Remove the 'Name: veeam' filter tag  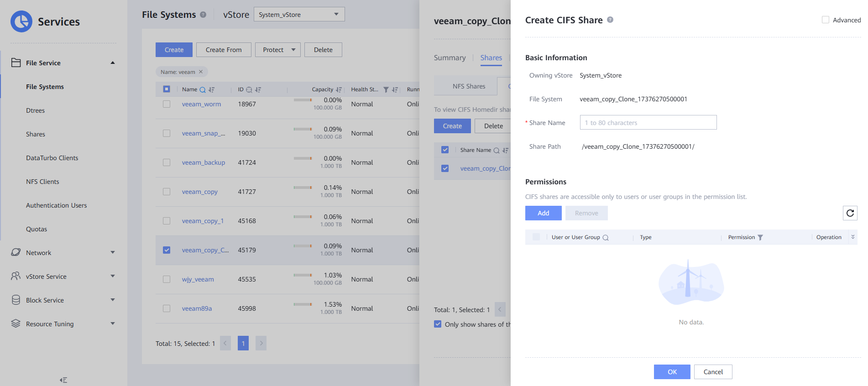tap(201, 72)
